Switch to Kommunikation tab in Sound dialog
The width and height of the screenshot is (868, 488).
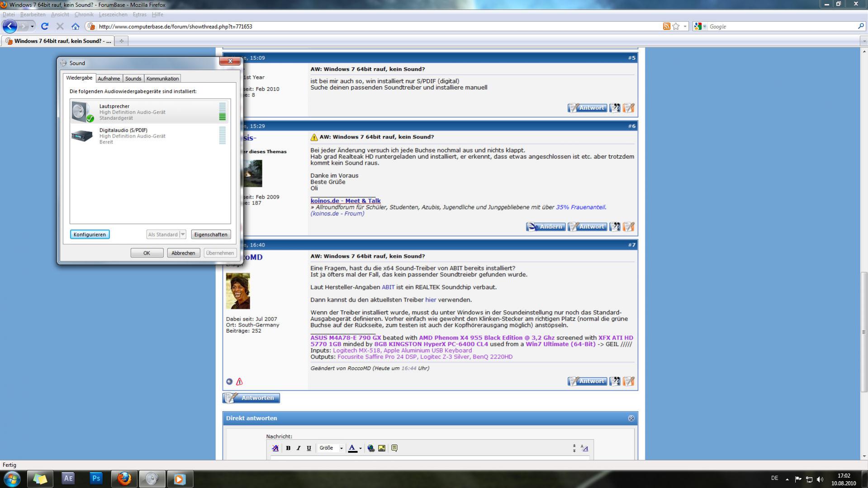[162, 79]
